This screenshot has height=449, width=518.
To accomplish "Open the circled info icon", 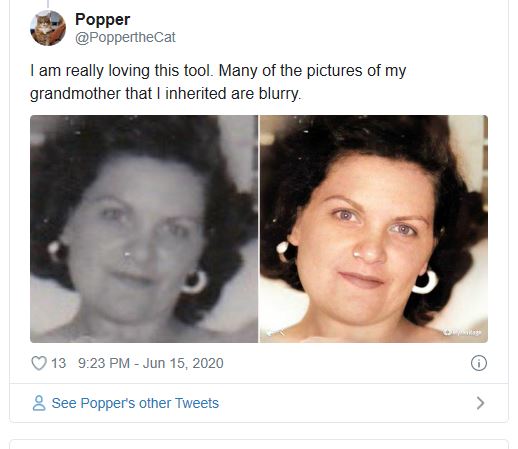I will coord(479,363).
